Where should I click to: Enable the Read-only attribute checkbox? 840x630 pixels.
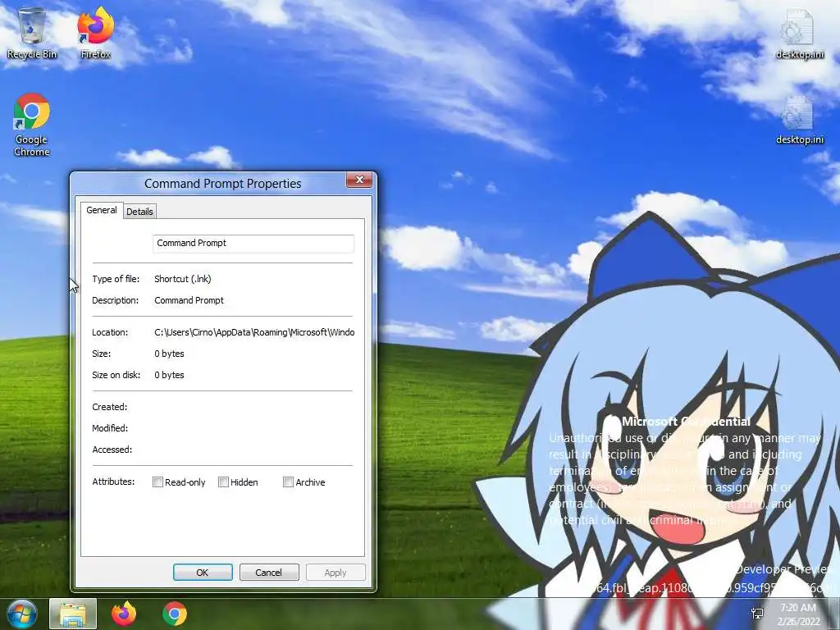157,482
